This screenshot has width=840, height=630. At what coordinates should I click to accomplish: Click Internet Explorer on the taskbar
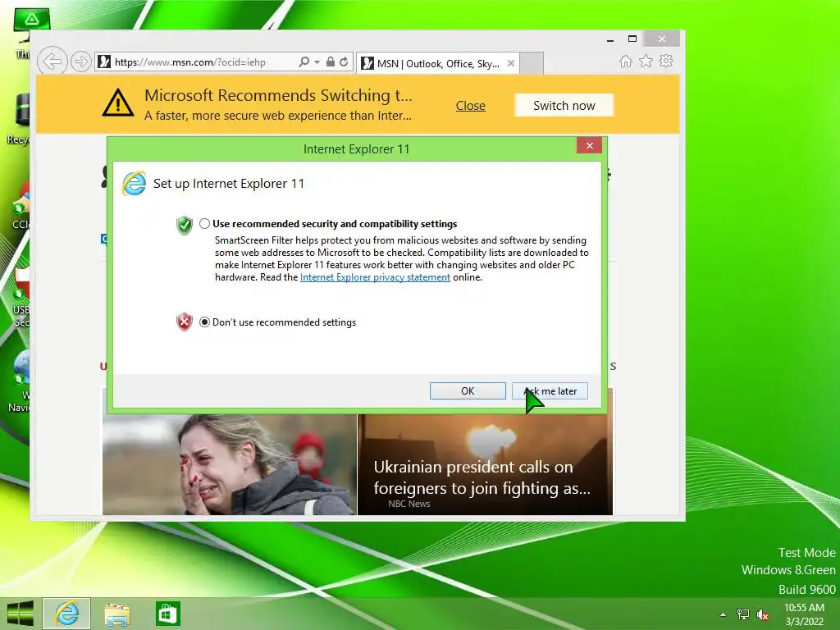(66, 614)
